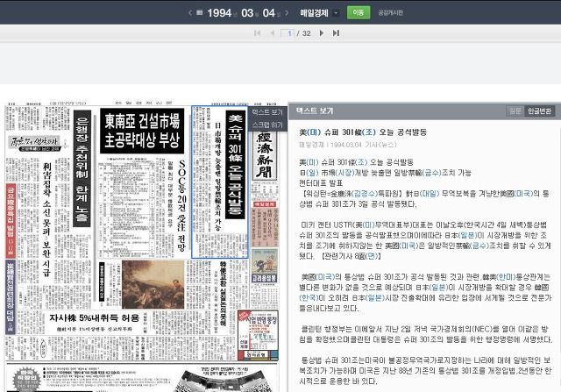Select 스크랩 하기 in the article popup
The height and width of the screenshot is (392, 561).
tap(267, 125)
